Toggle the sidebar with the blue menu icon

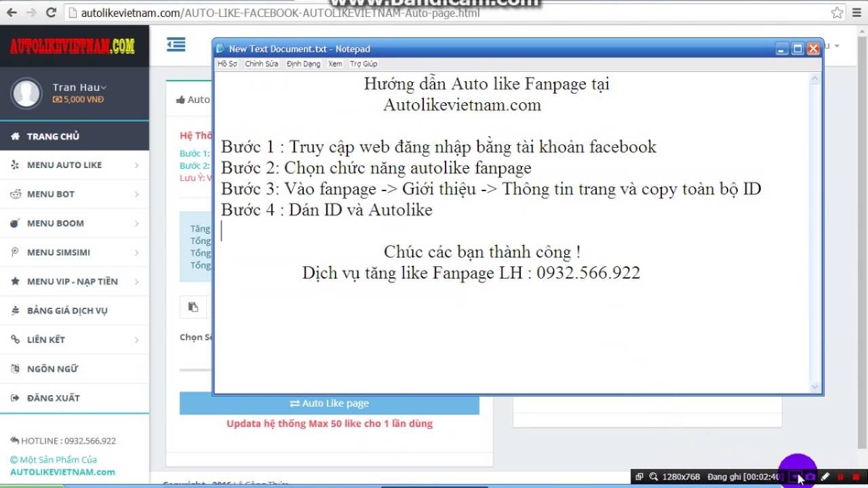176,45
